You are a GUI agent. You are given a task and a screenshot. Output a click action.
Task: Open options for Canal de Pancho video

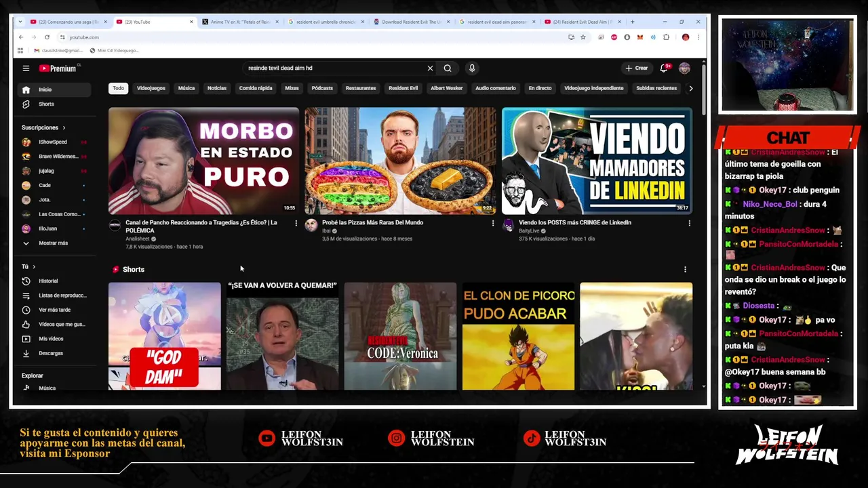(x=296, y=223)
